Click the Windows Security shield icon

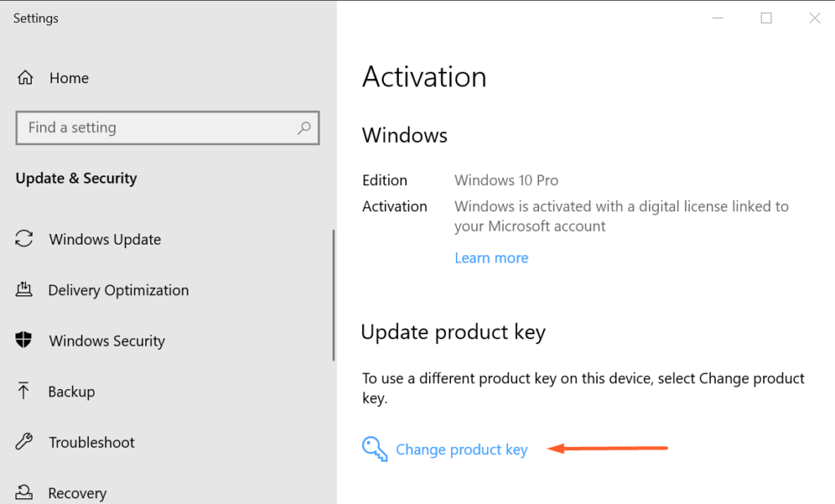[24, 339]
